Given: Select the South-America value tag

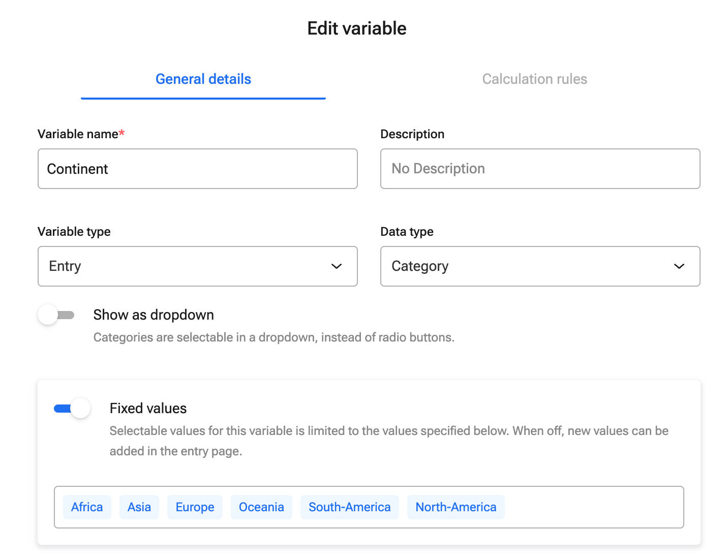Looking at the screenshot, I should (x=350, y=507).
